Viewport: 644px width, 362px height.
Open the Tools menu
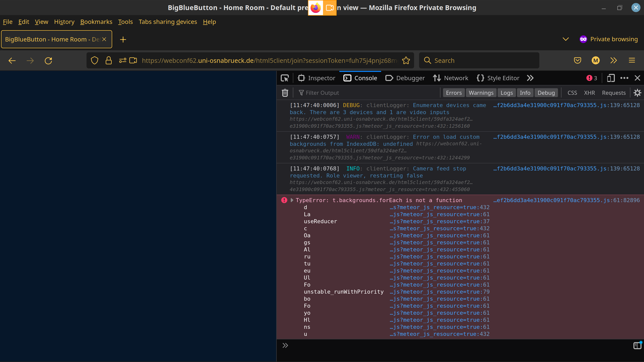125,22
